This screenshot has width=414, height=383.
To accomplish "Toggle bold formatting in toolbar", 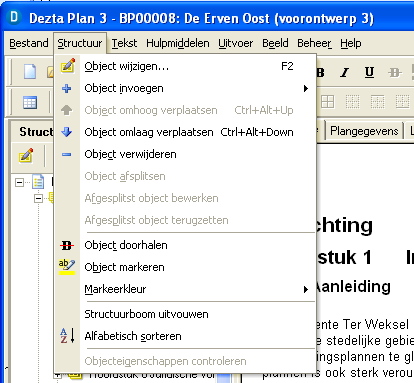I will coord(320,72).
